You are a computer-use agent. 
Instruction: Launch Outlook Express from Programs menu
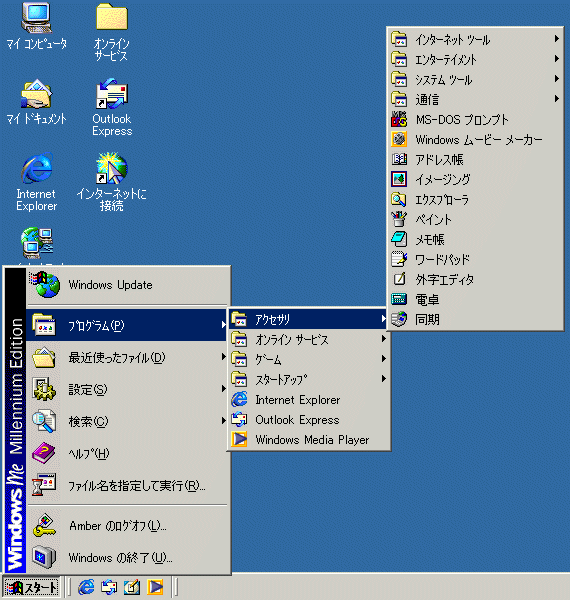(x=309, y=419)
